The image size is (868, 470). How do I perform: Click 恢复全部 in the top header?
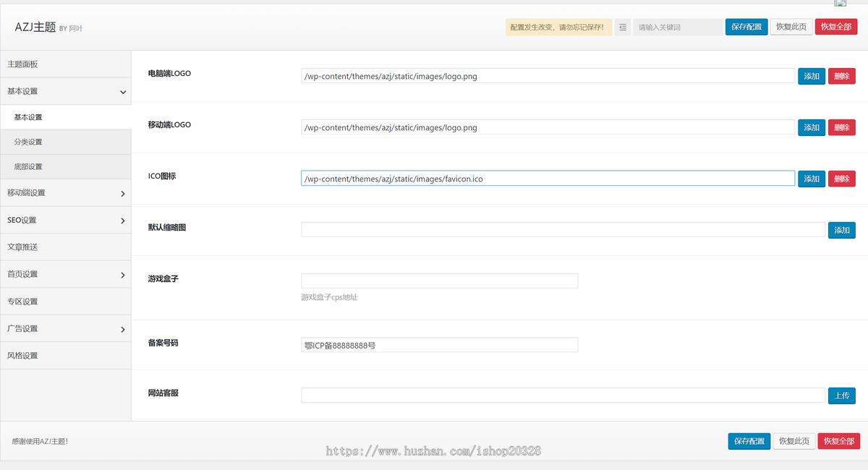(x=836, y=27)
